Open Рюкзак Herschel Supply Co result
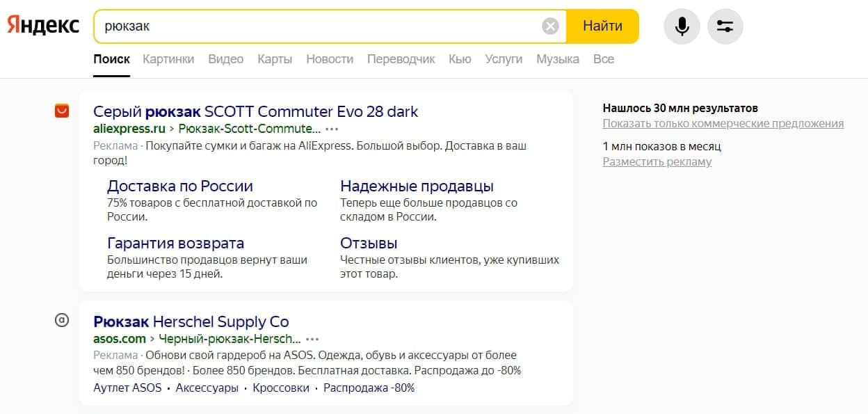The height and width of the screenshot is (414, 868). (191, 321)
